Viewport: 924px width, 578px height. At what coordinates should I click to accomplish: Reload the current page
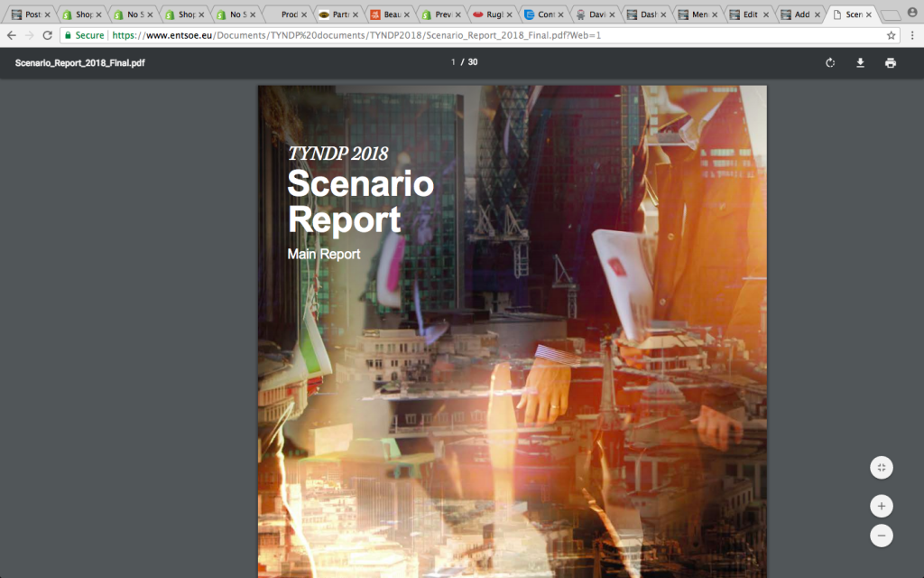[x=48, y=35]
